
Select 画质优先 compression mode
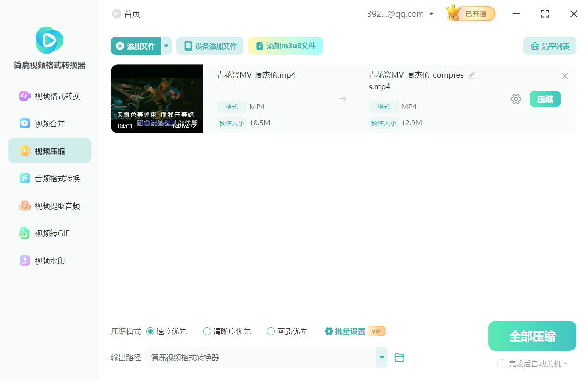point(270,331)
